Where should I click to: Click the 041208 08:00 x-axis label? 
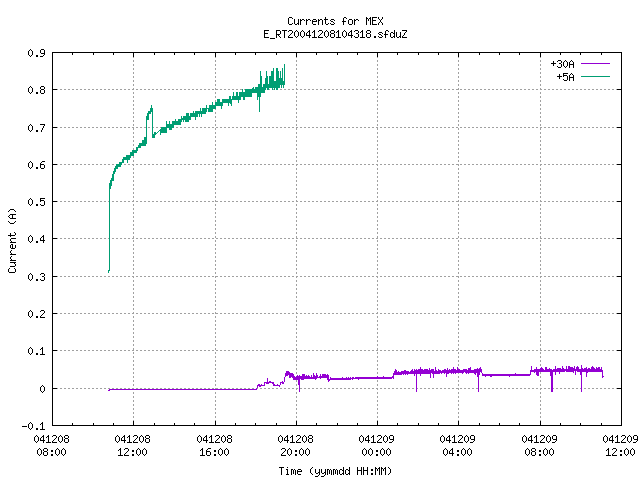click(x=51, y=445)
